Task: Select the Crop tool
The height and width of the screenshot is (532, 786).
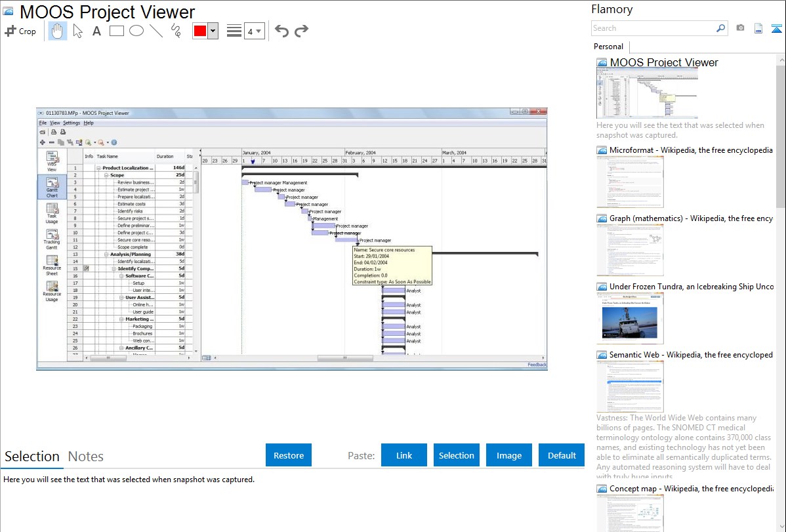Action: (x=20, y=31)
